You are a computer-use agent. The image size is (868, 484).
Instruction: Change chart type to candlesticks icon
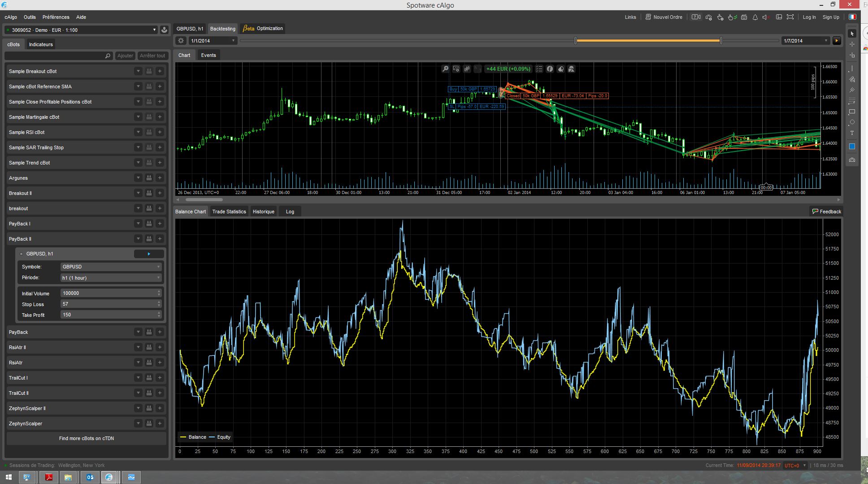tap(467, 69)
